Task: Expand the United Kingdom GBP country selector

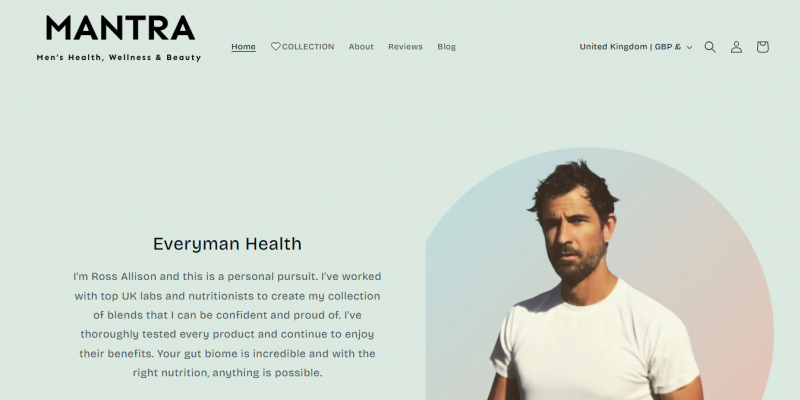Action: 636,47
